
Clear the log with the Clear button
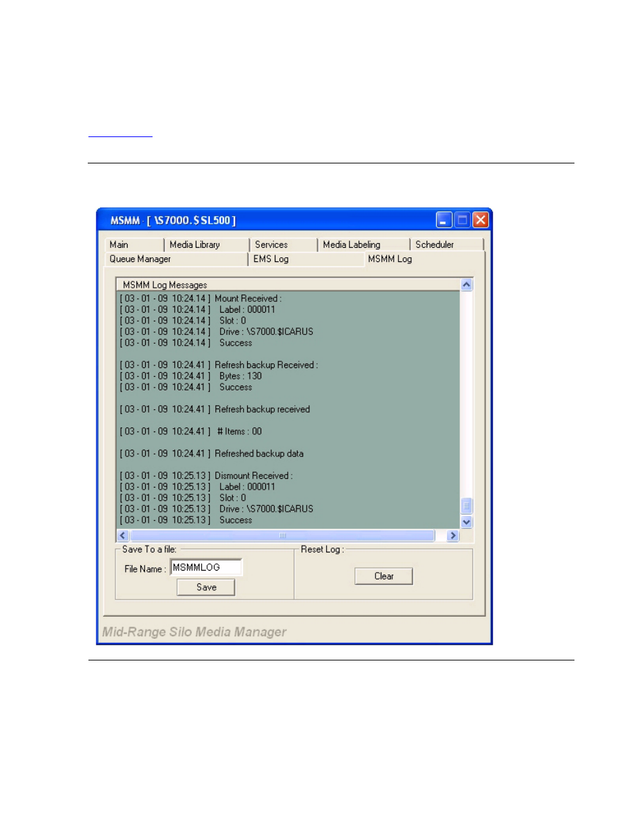tap(383, 576)
